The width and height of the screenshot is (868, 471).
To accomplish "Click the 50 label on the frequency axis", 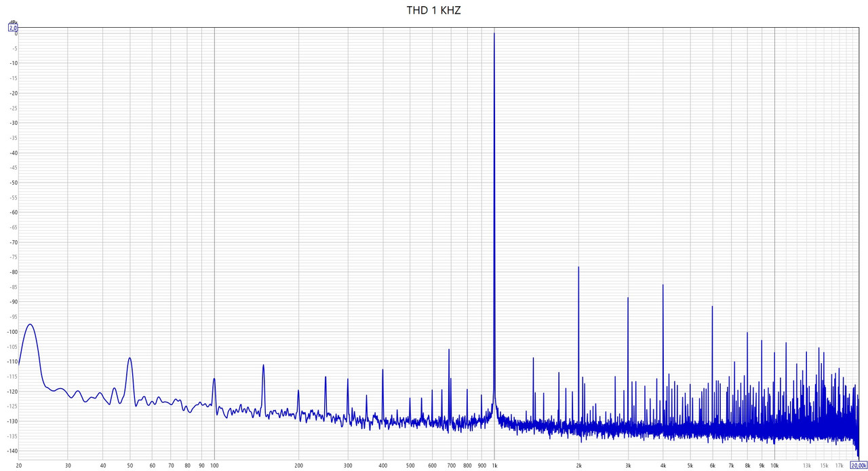I will (130, 466).
